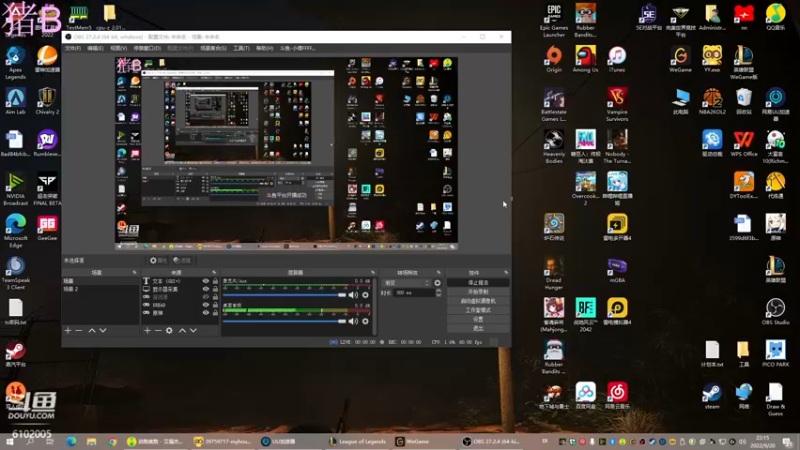Click the transition duration stepper arrows

(438, 292)
